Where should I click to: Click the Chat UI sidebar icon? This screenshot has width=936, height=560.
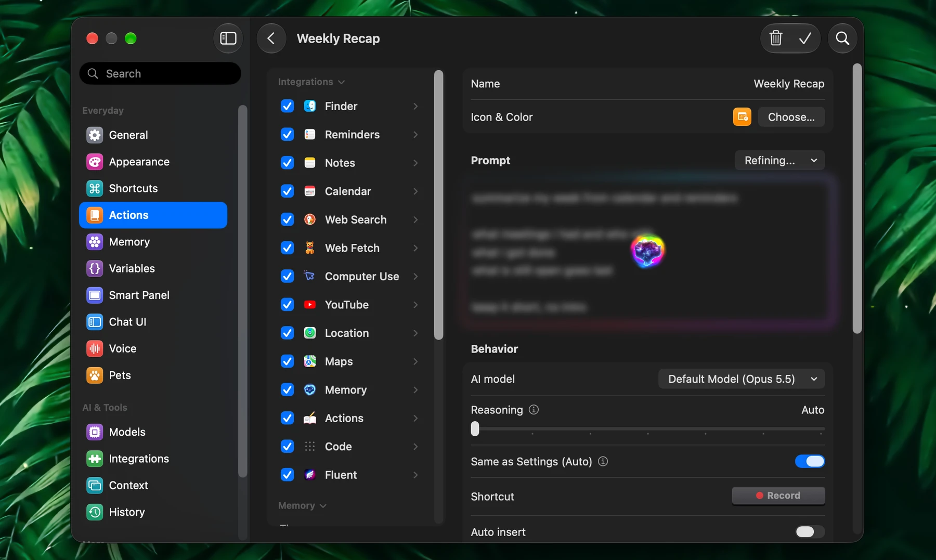[x=95, y=322]
